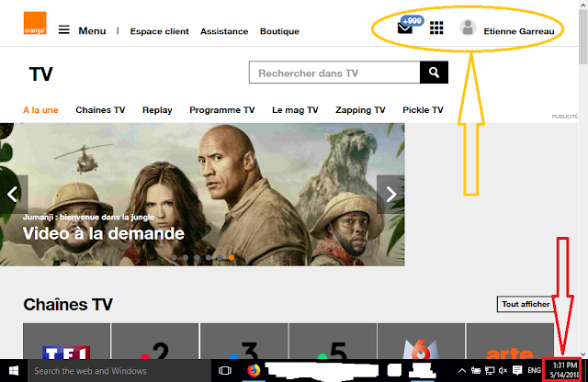
Task: Click the user avatar icon
Action: click(x=468, y=28)
